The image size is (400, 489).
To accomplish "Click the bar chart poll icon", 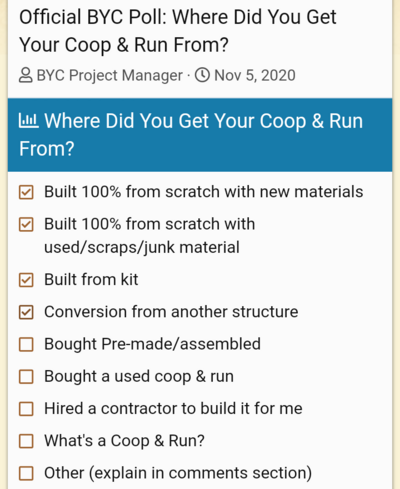I will click(x=29, y=121).
